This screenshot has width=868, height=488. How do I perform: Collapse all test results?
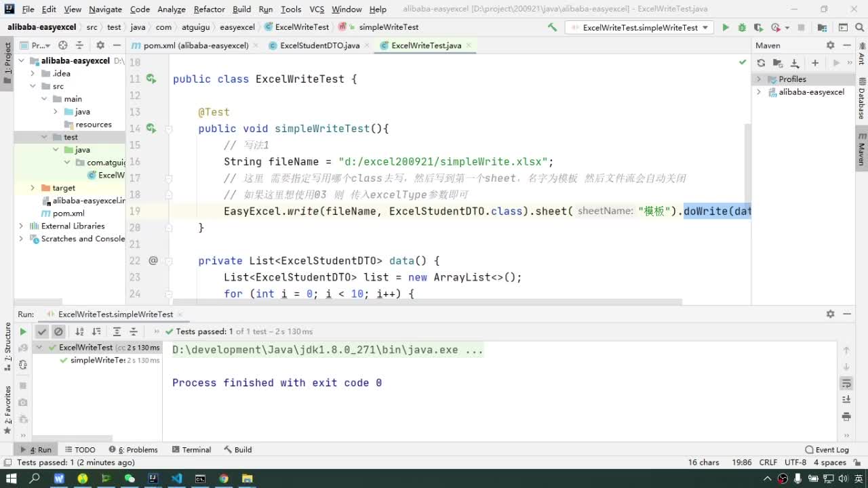[134, 331]
